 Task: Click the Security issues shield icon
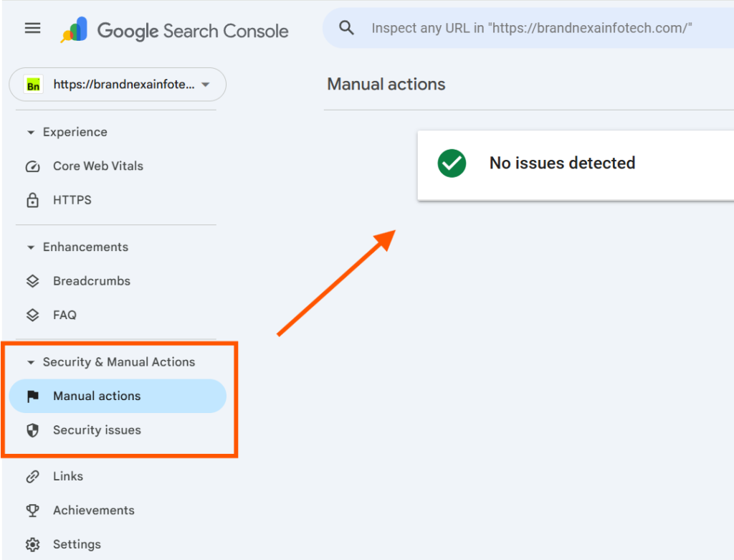click(x=33, y=430)
